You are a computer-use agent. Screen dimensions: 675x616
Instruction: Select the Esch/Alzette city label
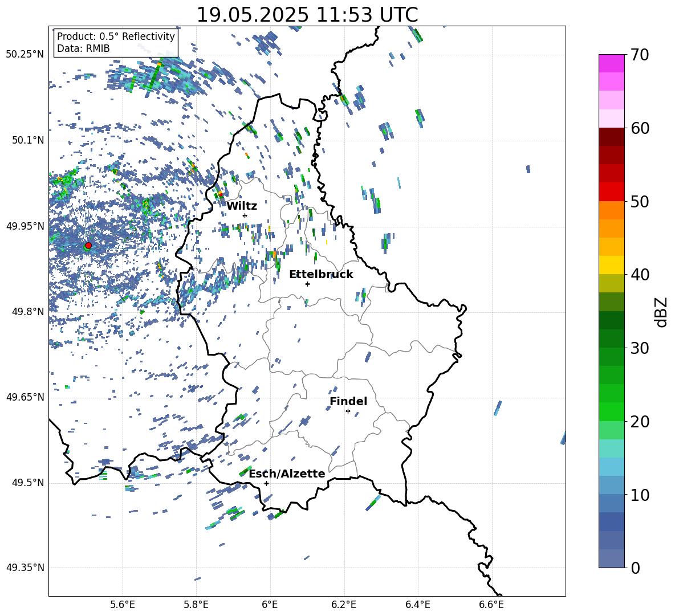287,474
